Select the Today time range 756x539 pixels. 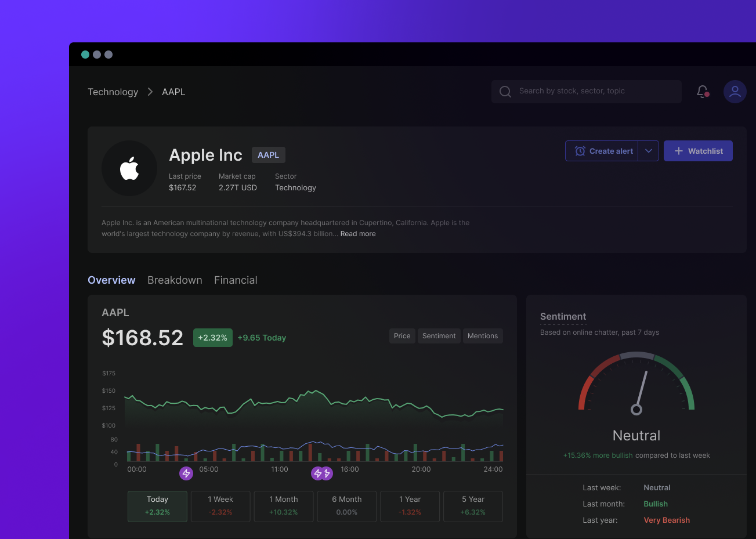pyautogui.click(x=157, y=507)
